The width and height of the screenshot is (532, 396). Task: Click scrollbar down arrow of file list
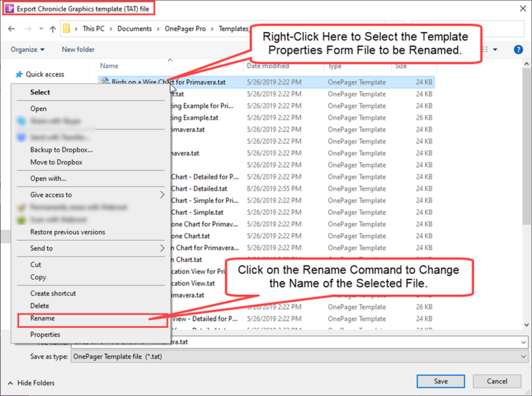(527, 325)
